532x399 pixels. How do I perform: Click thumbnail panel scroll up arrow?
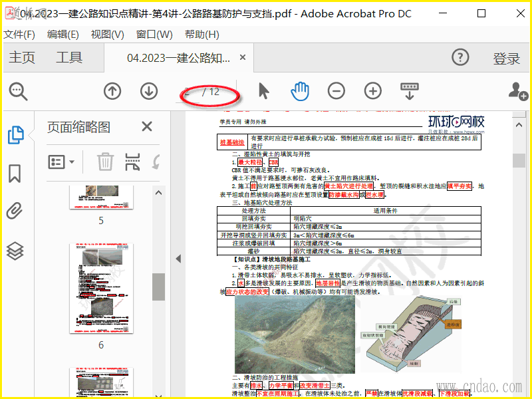click(158, 193)
